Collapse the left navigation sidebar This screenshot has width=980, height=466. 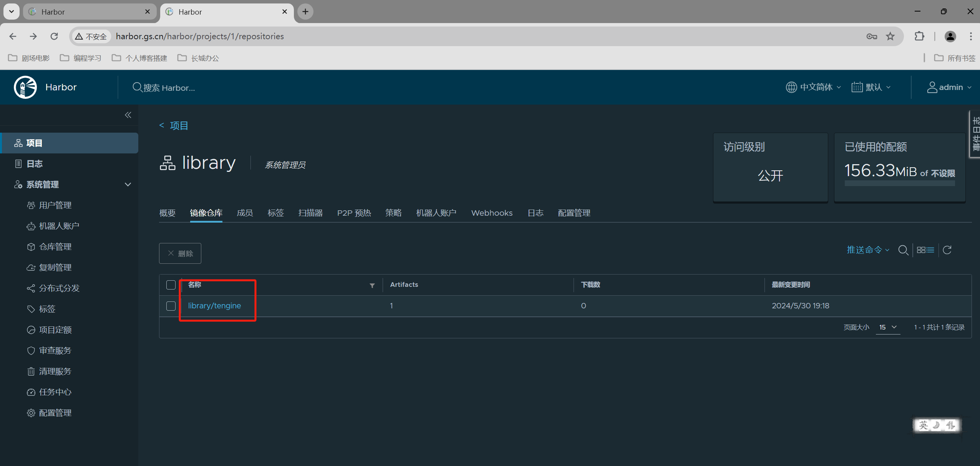[x=128, y=115]
